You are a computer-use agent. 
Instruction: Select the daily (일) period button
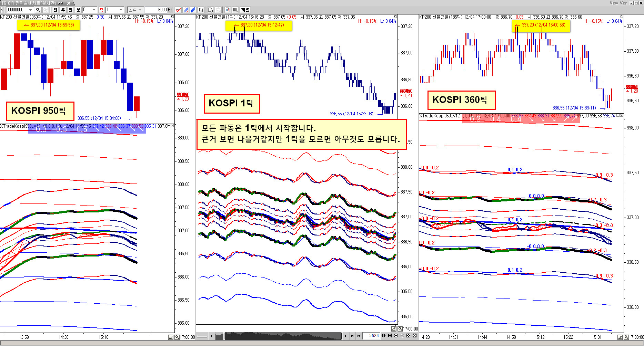coord(56,10)
